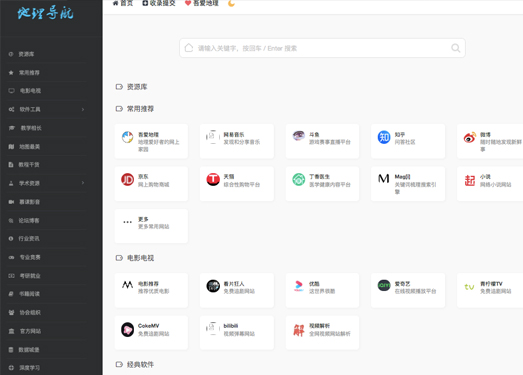Open the bilibili card
This screenshot has width=523, height=375.
coord(237,333)
